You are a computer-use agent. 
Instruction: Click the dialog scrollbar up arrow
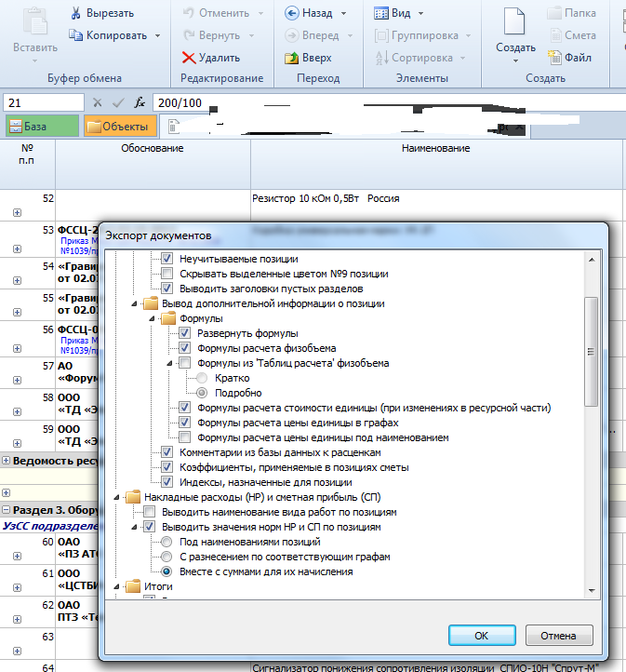click(592, 260)
